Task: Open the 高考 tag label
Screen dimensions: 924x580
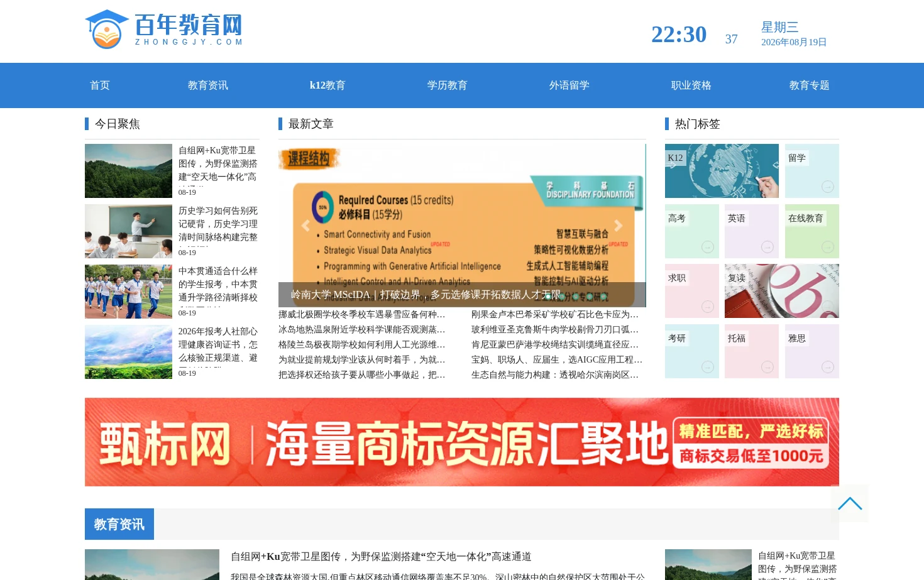Action: [677, 219]
